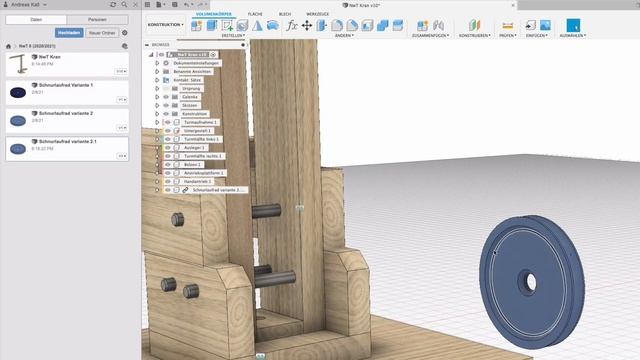The width and height of the screenshot is (640, 360).
Task: Select the Joint tool in Zusammenfügen
Action: (422, 25)
